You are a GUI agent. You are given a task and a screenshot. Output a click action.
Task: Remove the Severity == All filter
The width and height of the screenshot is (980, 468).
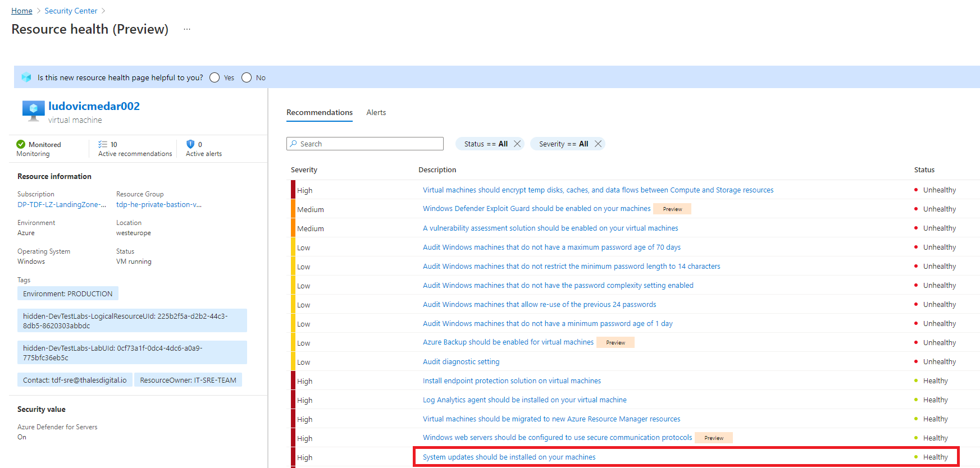click(598, 144)
